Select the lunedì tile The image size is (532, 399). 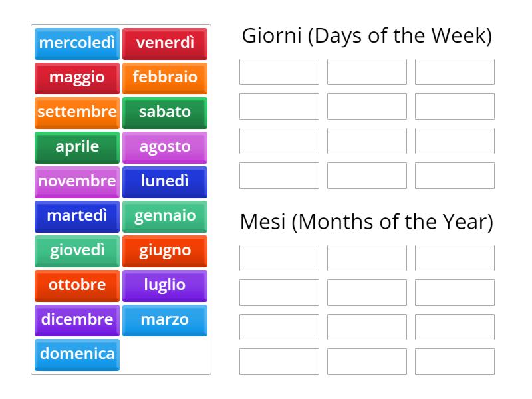[x=165, y=182]
